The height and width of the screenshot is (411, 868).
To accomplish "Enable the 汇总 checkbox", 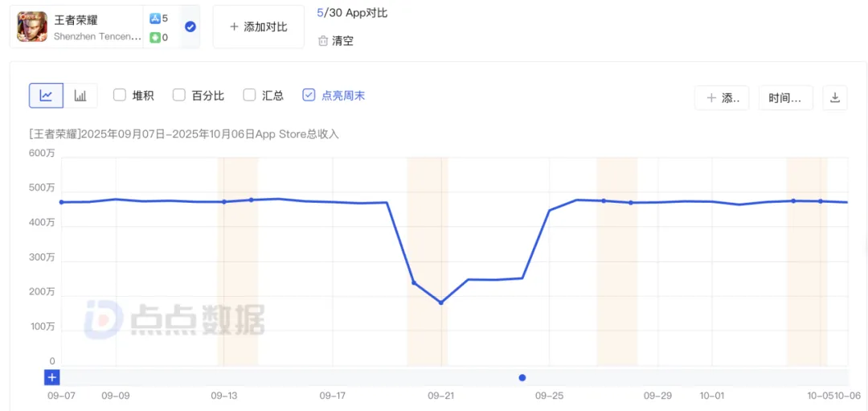I will tap(249, 95).
